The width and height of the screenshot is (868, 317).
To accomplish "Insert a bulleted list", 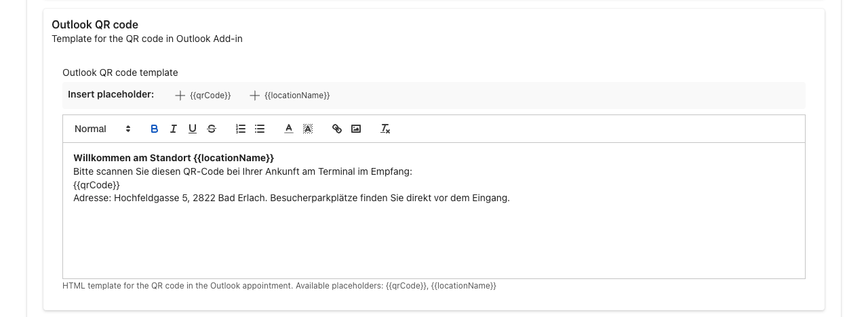I will click(260, 129).
